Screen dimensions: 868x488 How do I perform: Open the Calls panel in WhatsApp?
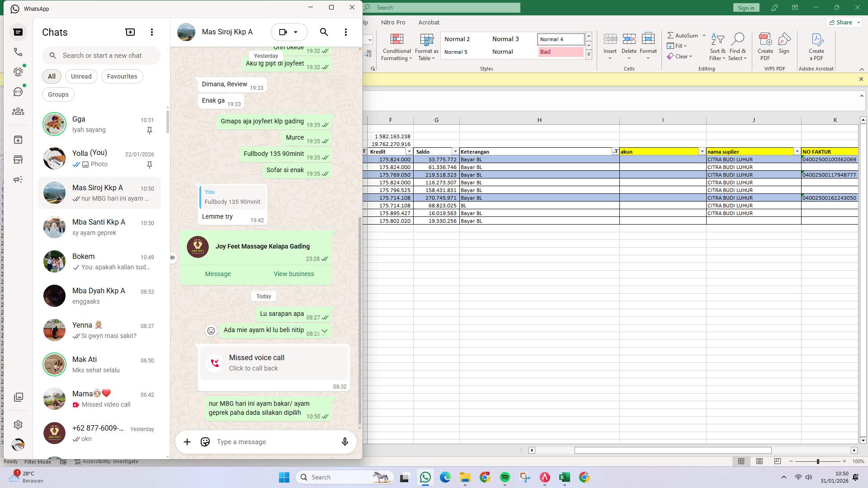click(18, 52)
